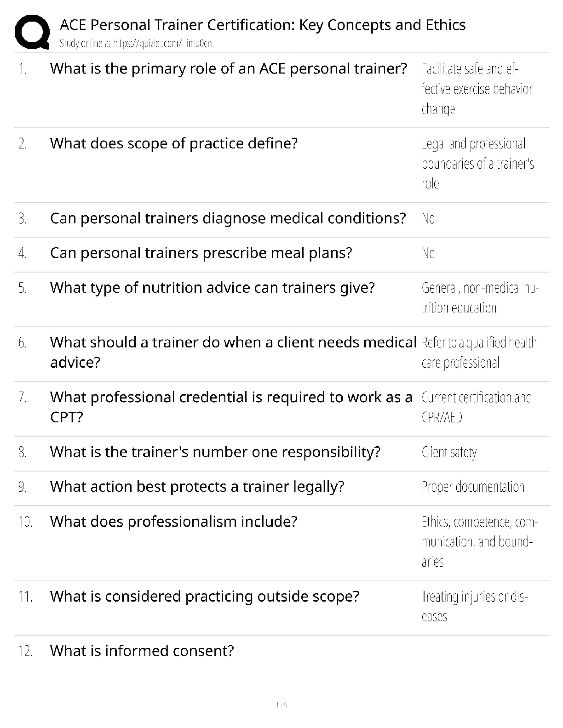Screen dimensions: 563x728
Task: Open the quizlet.com study link
Action: click(x=136, y=44)
